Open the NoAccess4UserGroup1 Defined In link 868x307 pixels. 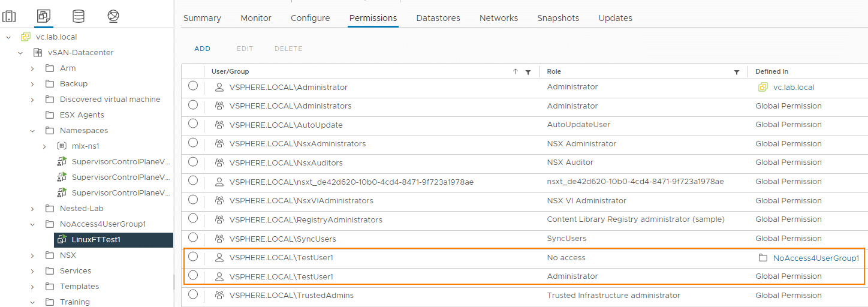coord(816,258)
